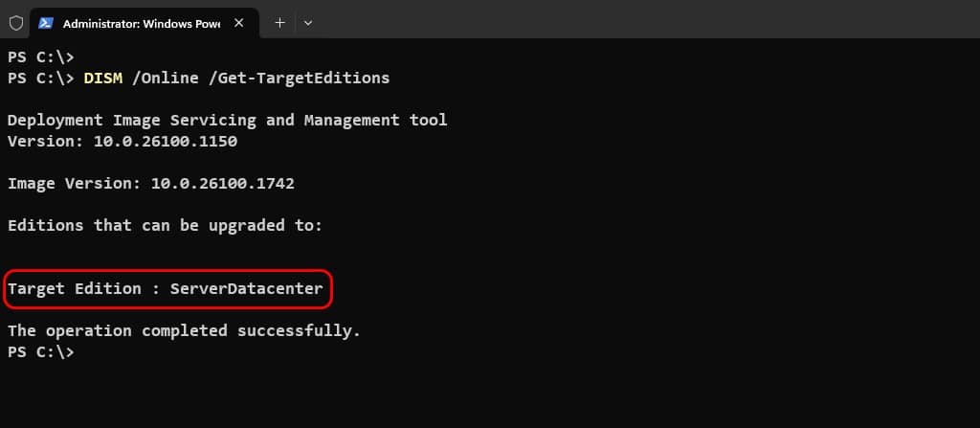The image size is (980, 428).
Task: Click the /Online parameter text
Action: [x=165, y=79]
